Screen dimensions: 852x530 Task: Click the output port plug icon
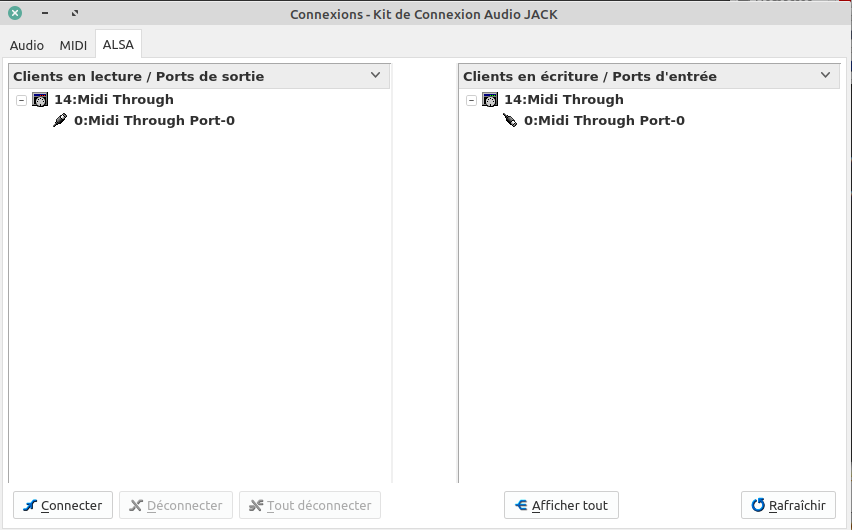point(60,121)
